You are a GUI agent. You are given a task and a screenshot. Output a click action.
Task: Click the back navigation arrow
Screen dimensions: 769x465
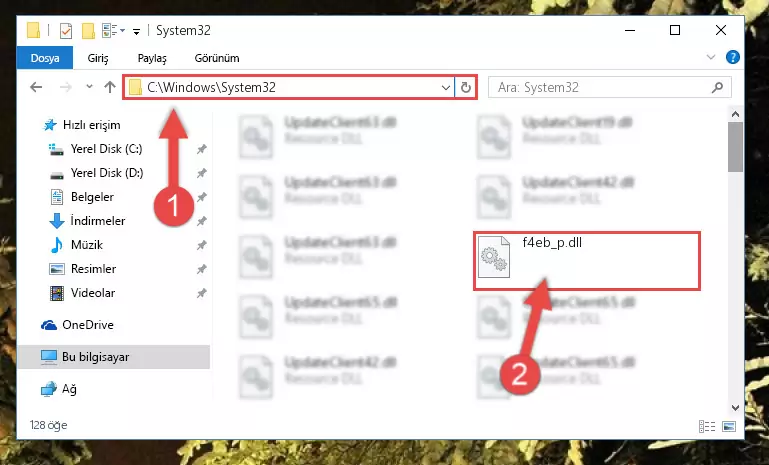[x=36, y=87]
